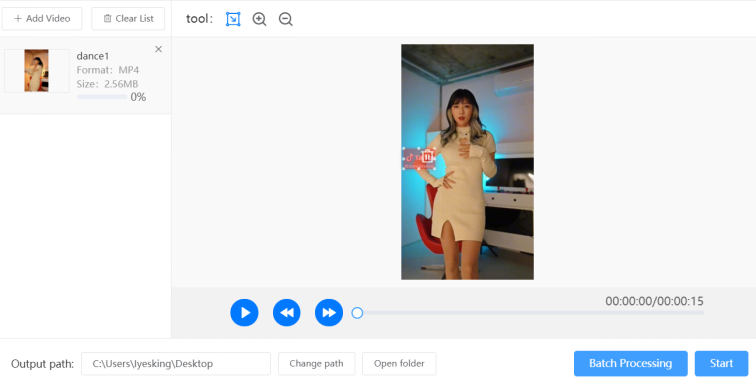Image resolution: width=756 pixels, height=385 pixels.
Task: Remove dance1 from the list
Action: pyautogui.click(x=158, y=49)
